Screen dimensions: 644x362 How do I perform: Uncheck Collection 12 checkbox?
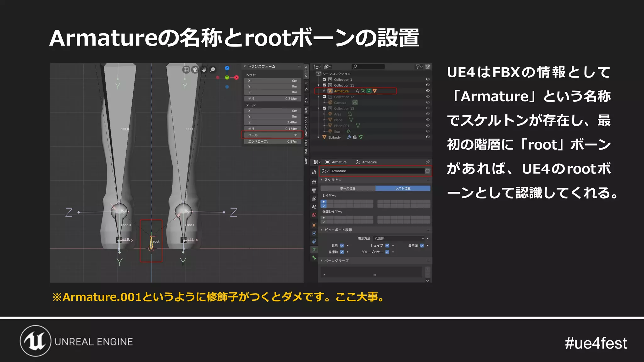tap(325, 97)
